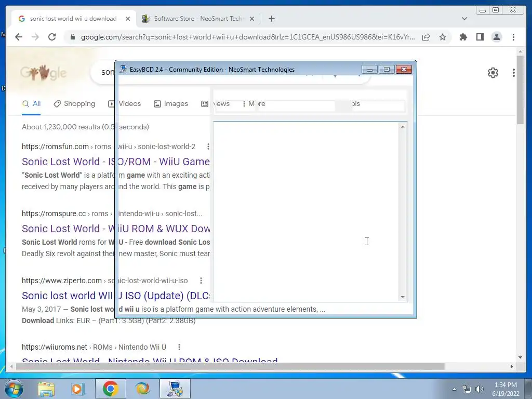The width and height of the screenshot is (532, 399).
Task: Close the sonic lost world search tab
Action: click(128, 19)
